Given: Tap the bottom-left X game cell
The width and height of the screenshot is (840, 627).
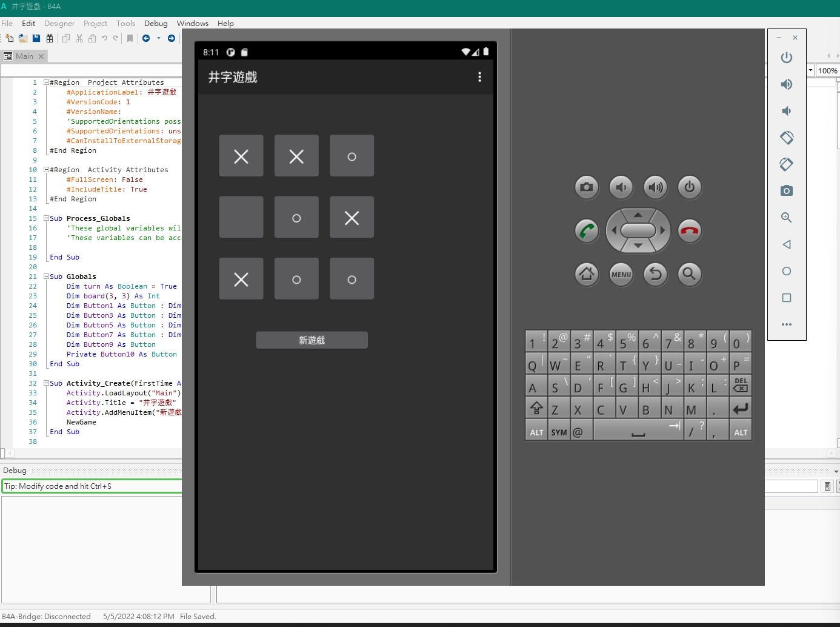Looking at the screenshot, I should (241, 279).
